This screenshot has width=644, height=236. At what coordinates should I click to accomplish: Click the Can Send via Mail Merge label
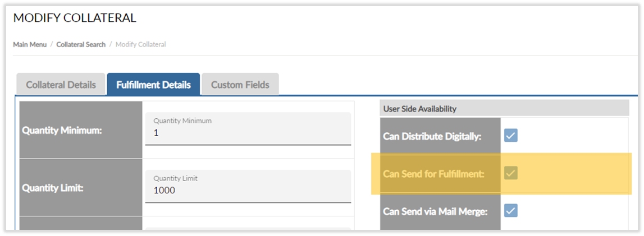tap(435, 211)
